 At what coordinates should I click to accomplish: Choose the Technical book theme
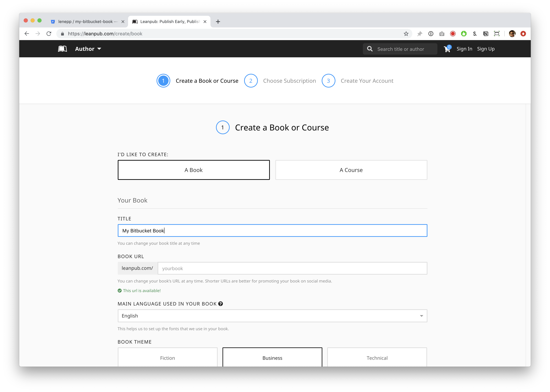[377, 358]
